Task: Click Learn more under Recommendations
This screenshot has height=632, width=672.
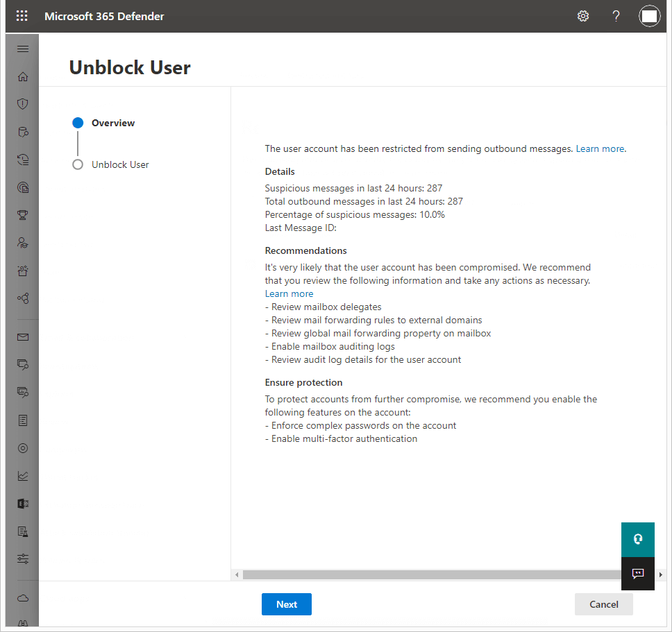Action: [x=289, y=293]
